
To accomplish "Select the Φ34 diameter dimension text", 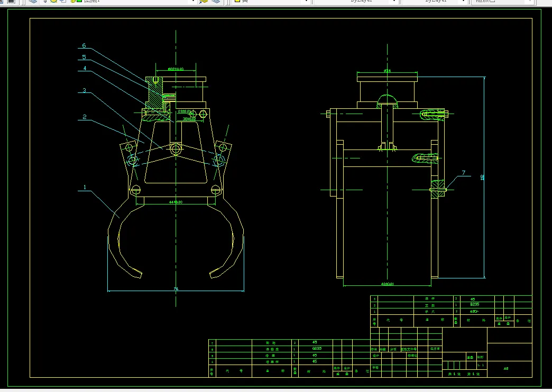I will [x=387, y=71].
